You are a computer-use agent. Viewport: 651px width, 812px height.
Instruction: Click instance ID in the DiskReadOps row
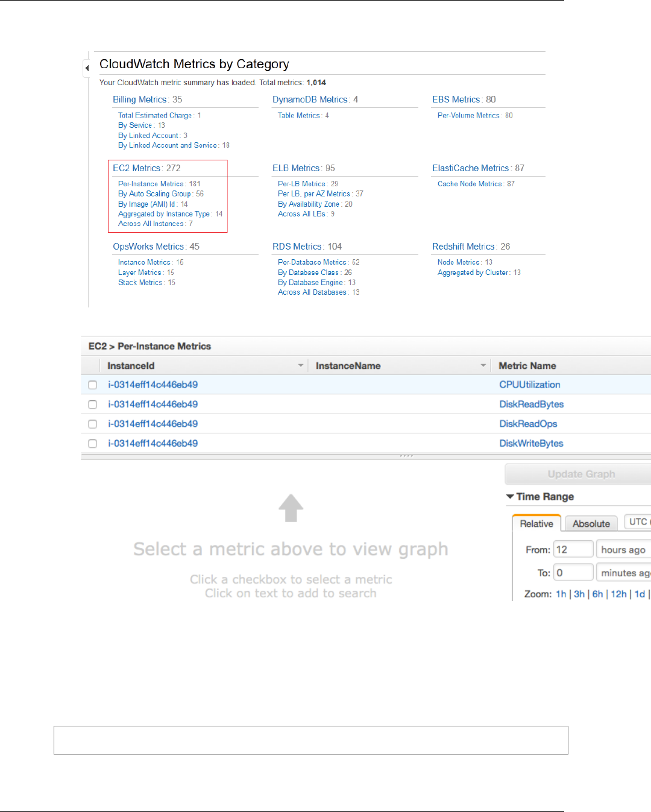point(153,424)
